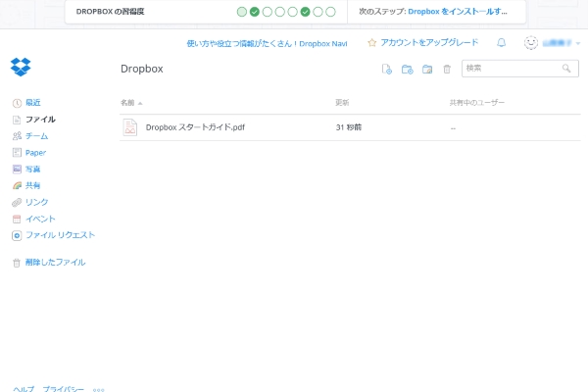The width and height of the screenshot is (588, 392).
Task: Open the 最近 sidebar item
Action: (x=33, y=102)
